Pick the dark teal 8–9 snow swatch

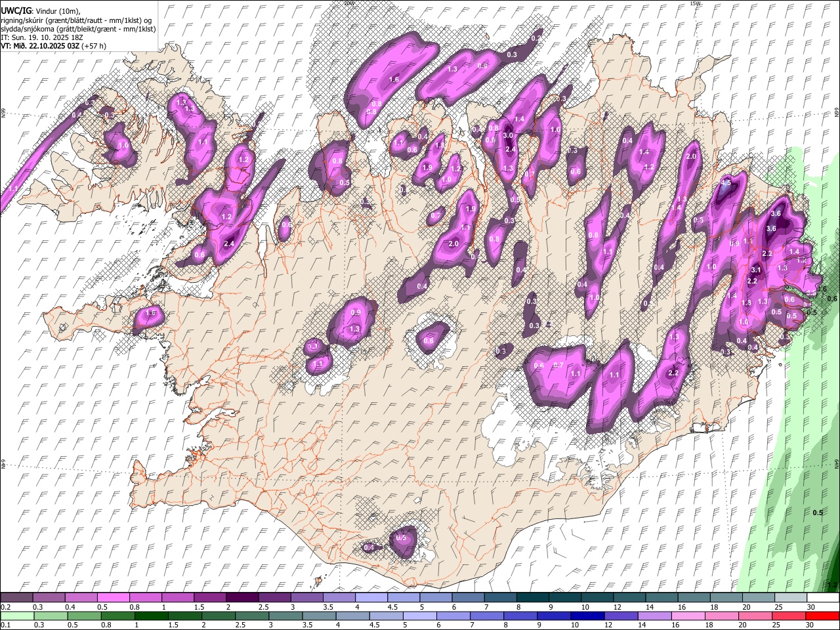(532, 598)
